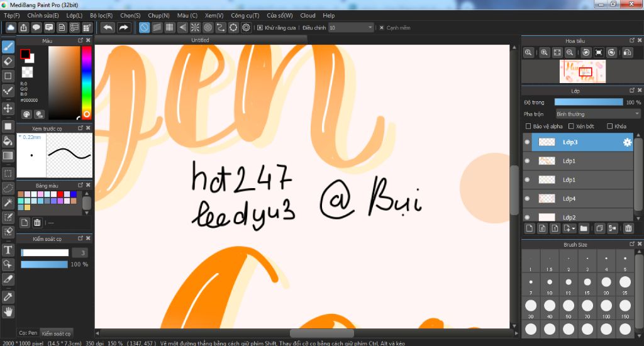
Task: Click the cloud save icon
Action: (x=11, y=28)
